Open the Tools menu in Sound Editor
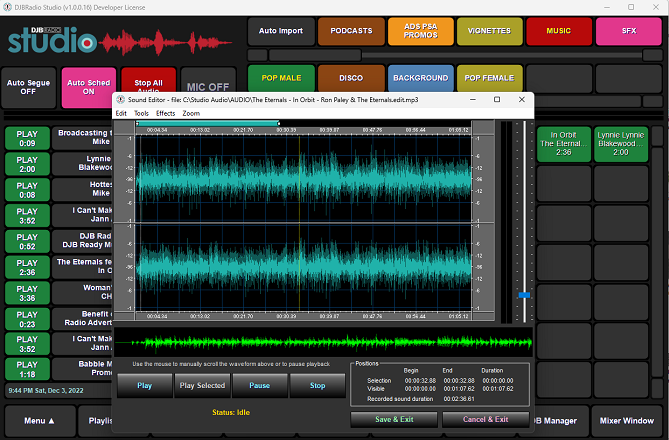 pyautogui.click(x=141, y=114)
